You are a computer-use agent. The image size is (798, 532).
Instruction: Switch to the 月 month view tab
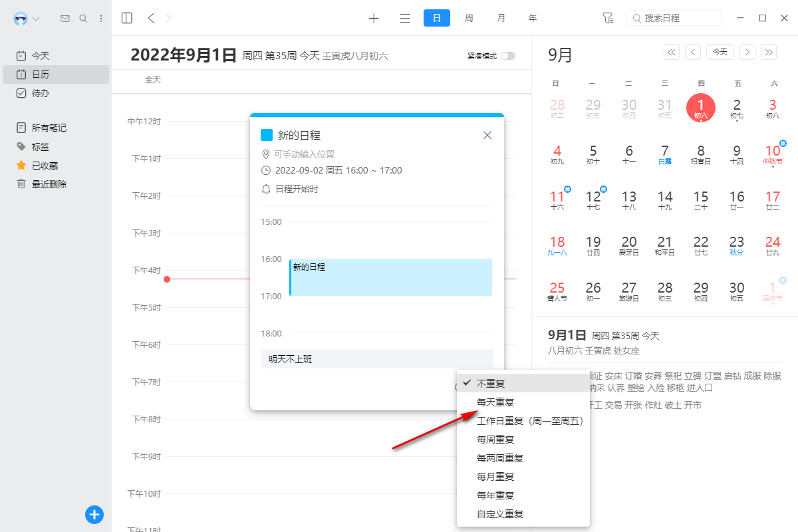pyautogui.click(x=501, y=19)
